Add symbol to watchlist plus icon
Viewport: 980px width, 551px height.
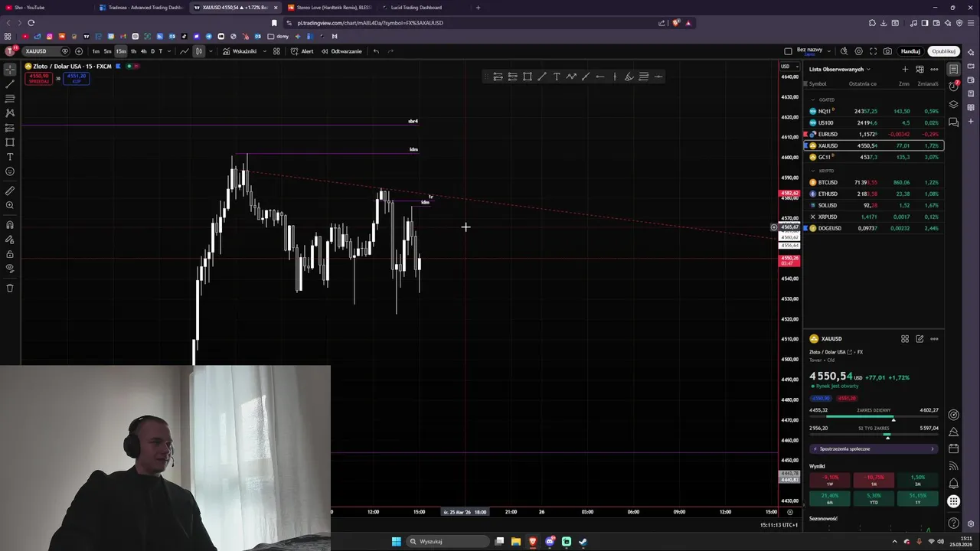tap(905, 69)
